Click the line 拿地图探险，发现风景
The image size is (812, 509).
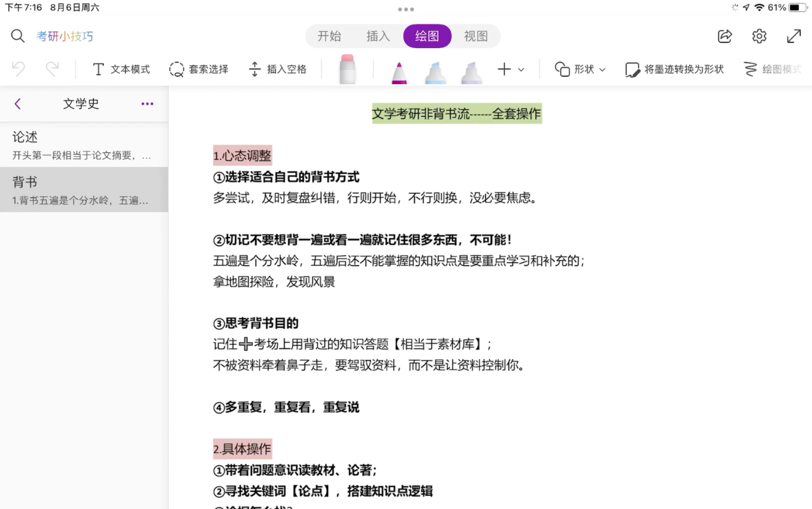point(274,282)
